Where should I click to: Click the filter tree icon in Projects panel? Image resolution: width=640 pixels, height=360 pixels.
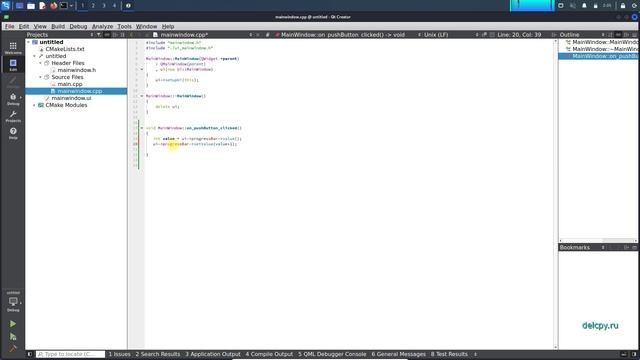click(99, 35)
